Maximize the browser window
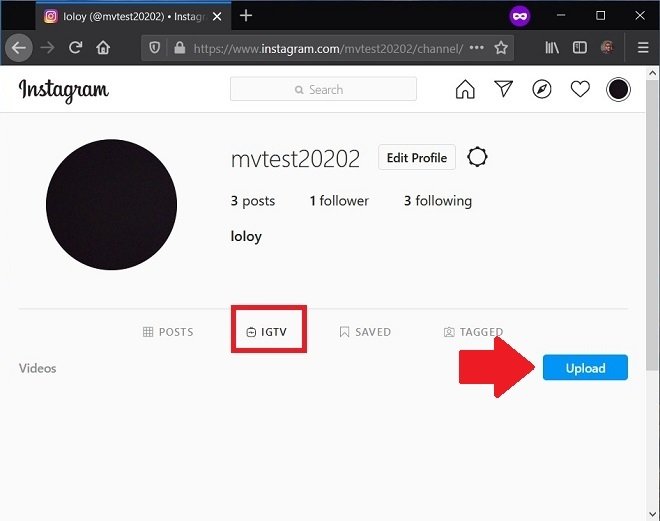Viewport: 660px width, 521px height. pos(601,16)
